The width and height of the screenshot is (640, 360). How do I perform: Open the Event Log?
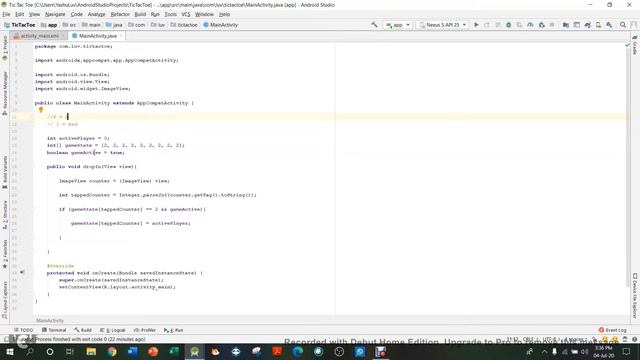612,330
